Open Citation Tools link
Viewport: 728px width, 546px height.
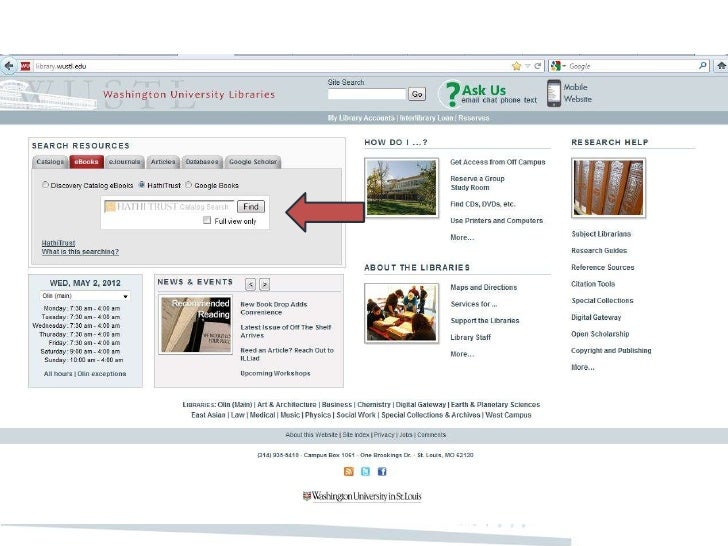coord(593,284)
